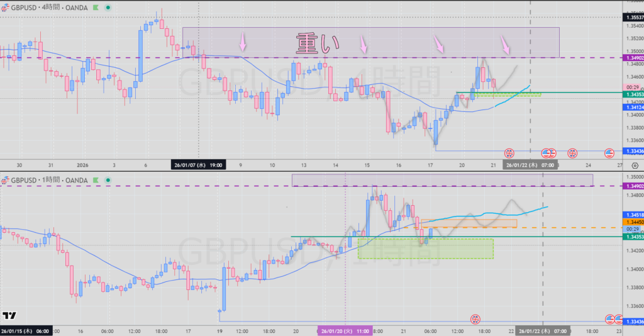Image resolution: width=644 pixels, height=336 pixels.
Task: Click the green market status dot on 1-hour chart
Action: [x=106, y=181]
